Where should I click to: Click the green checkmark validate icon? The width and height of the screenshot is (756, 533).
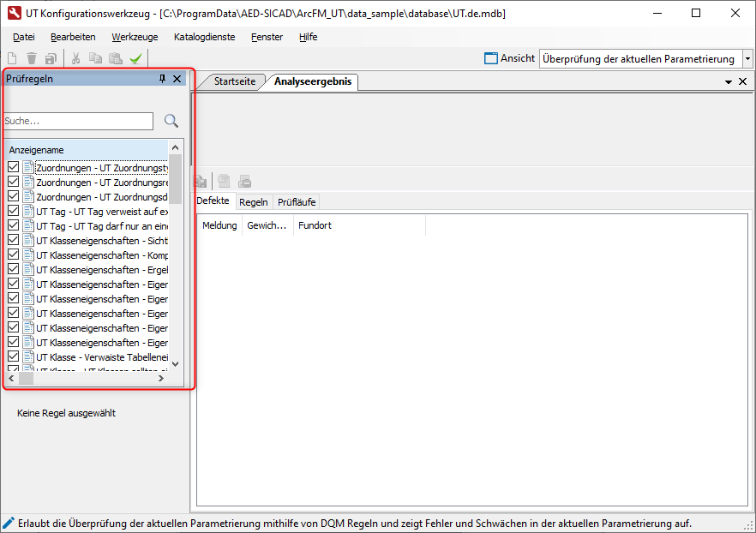pos(136,58)
